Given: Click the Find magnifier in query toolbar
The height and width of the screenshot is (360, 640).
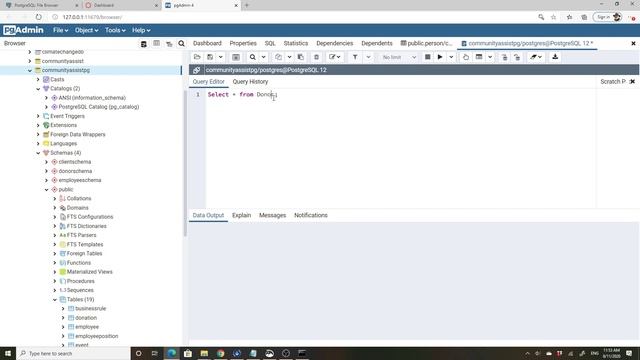Looking at the screenshot, I should pos(253,57).
